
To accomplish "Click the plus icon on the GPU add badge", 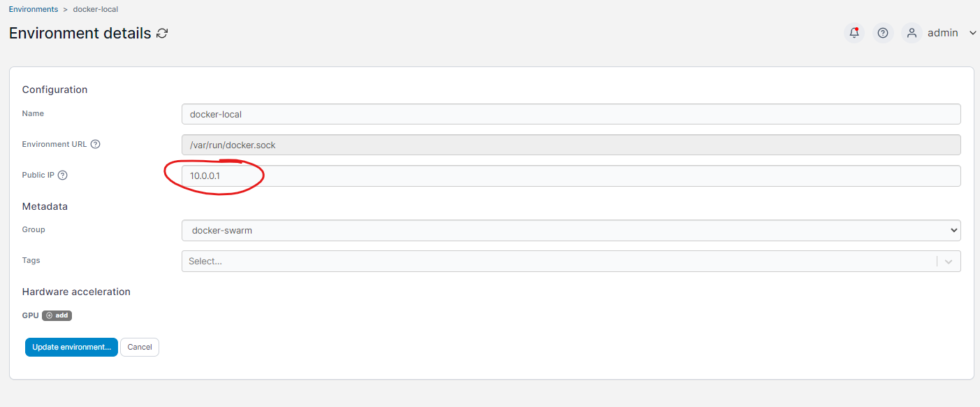I will coord(47,315).
